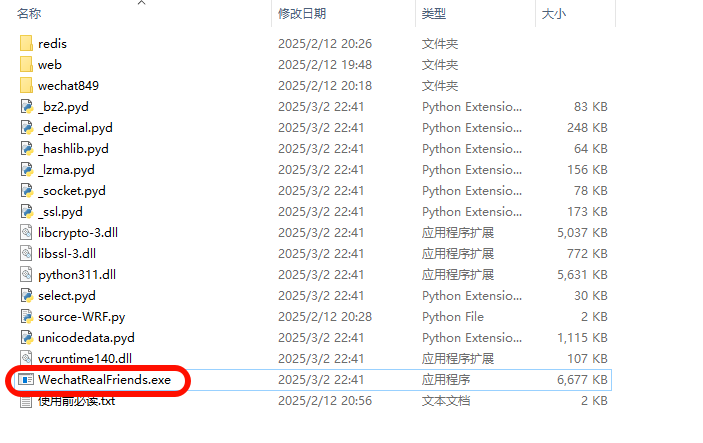Select the libcrypto-3.dll file icon
The image size is (703, 443).
[x=26, y=233]
